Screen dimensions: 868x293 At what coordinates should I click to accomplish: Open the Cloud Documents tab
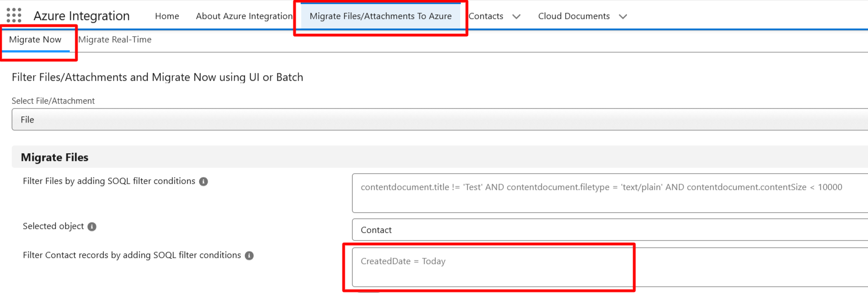pyautogui.click(x=574, y=16)
